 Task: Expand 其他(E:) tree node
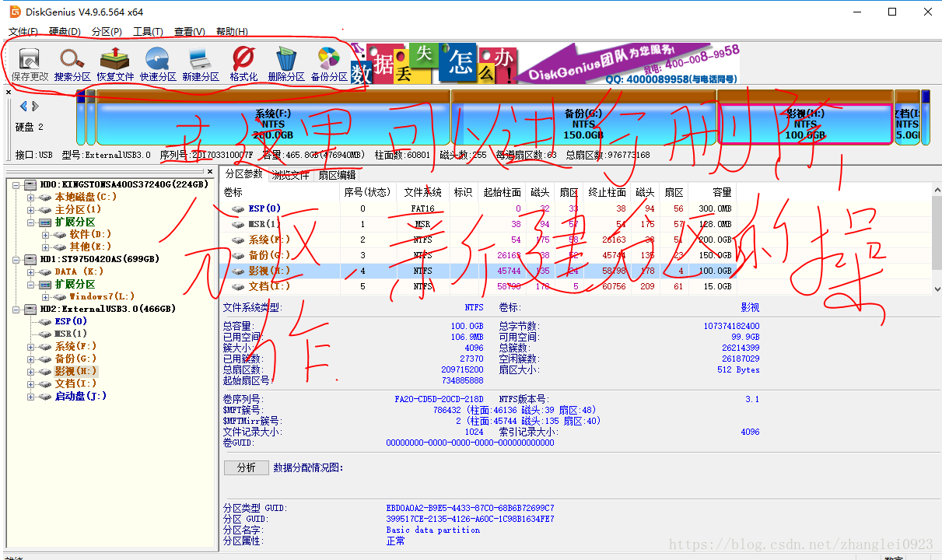46,247
